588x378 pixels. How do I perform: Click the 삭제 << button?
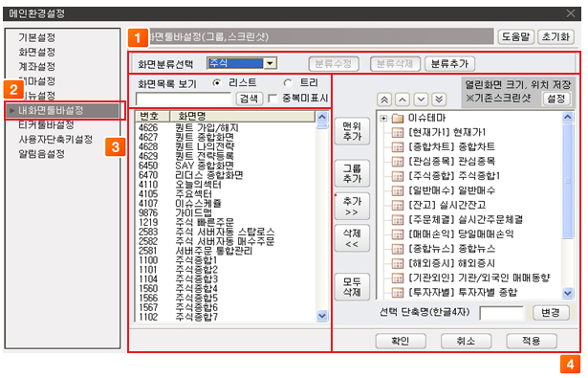(352, 238)
